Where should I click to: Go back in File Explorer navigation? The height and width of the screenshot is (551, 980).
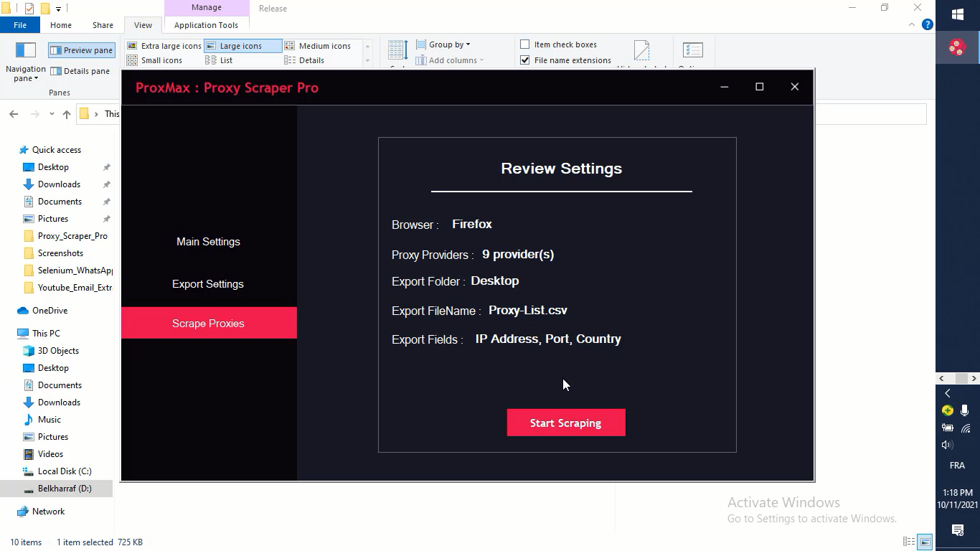pos(14,114)
